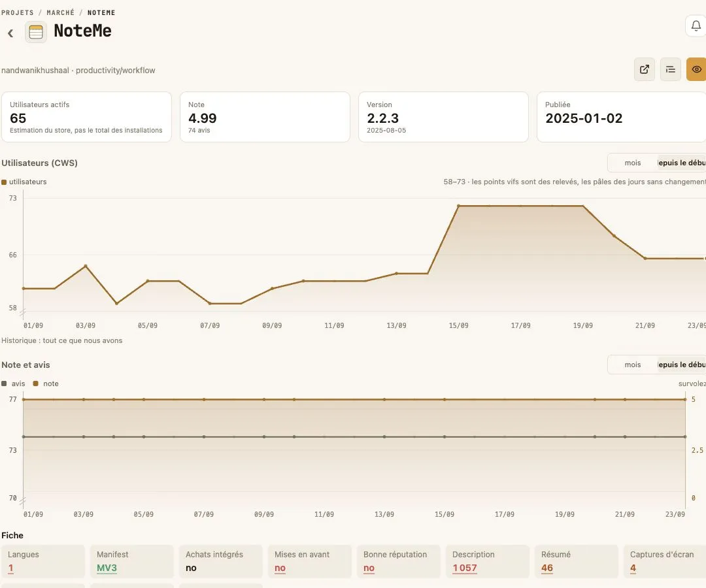This screenshot has width=706, height=588.
Task: Select 'mois' range for Note et avis chart
Action: click(633, 365)
